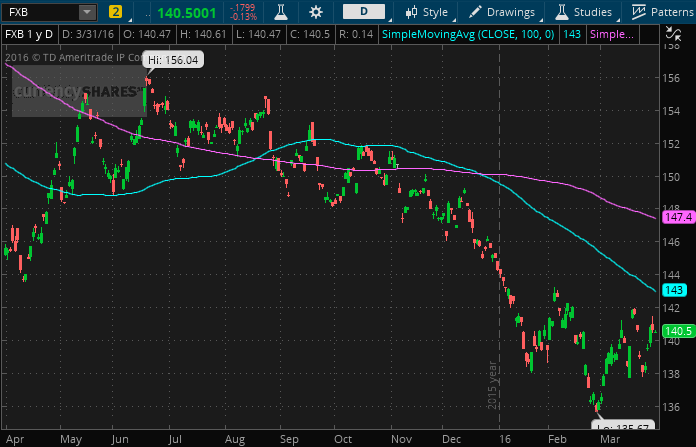Select the D timeframe button
696x447 pixels.
(364, 12)
